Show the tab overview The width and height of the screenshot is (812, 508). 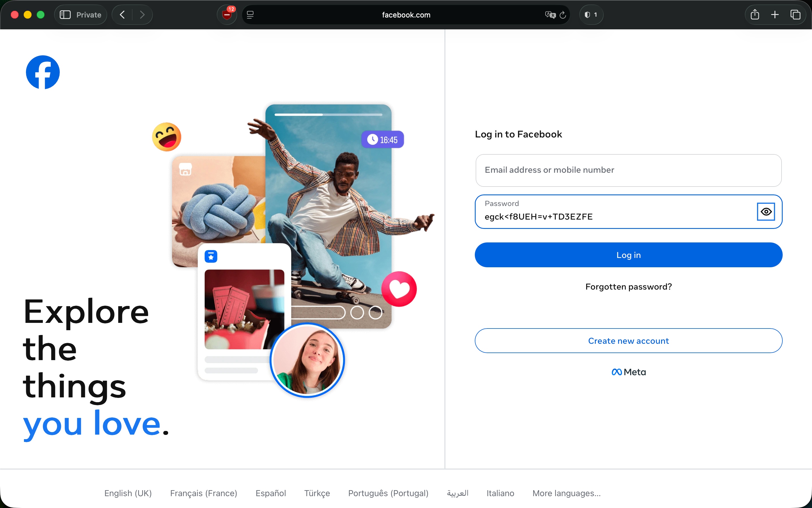click(x=796, y=15)
